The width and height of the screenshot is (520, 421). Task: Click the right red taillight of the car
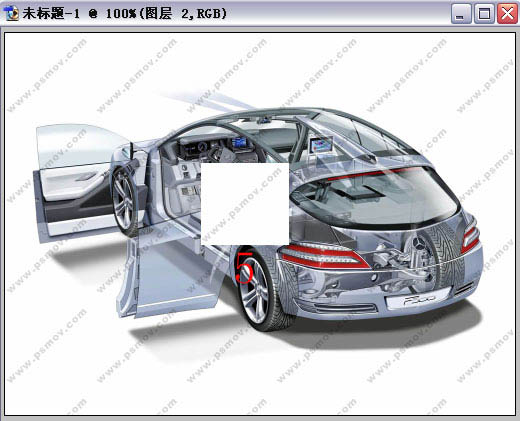pos(470,237)
